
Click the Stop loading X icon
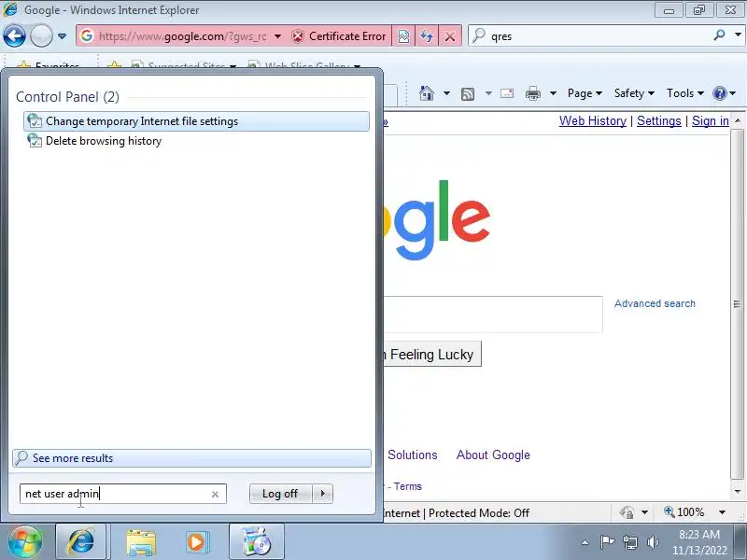[x=450, y=36]
